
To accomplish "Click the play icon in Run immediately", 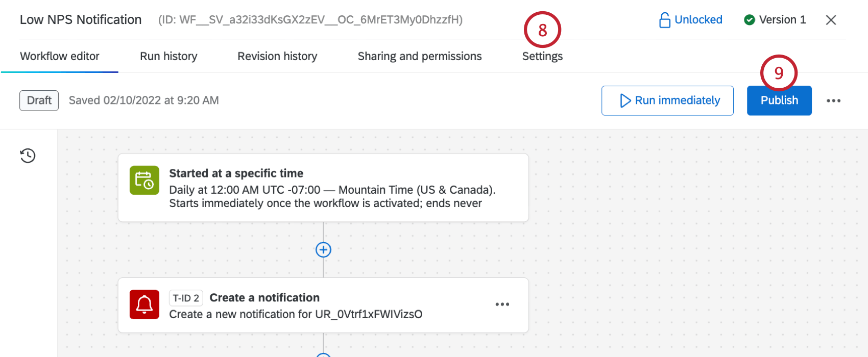I will pos(625,100).
